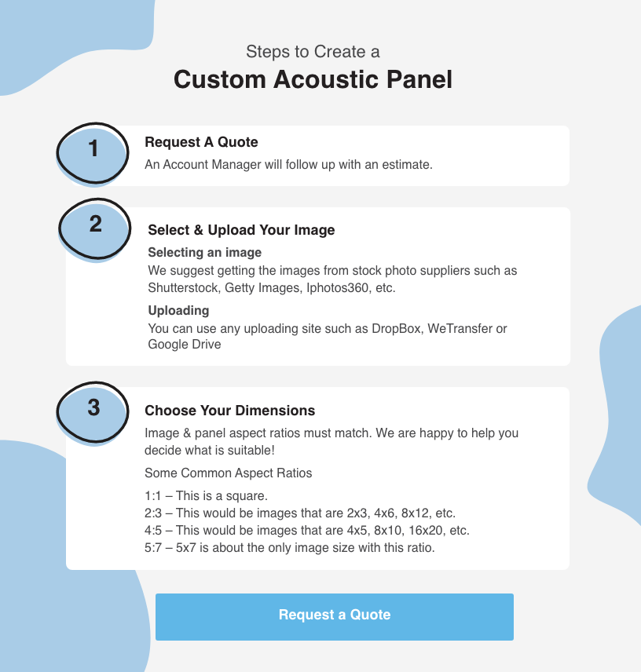Select the 1:1 square ratio line
The image size is (641, 672).
click(x=206, y=496)
